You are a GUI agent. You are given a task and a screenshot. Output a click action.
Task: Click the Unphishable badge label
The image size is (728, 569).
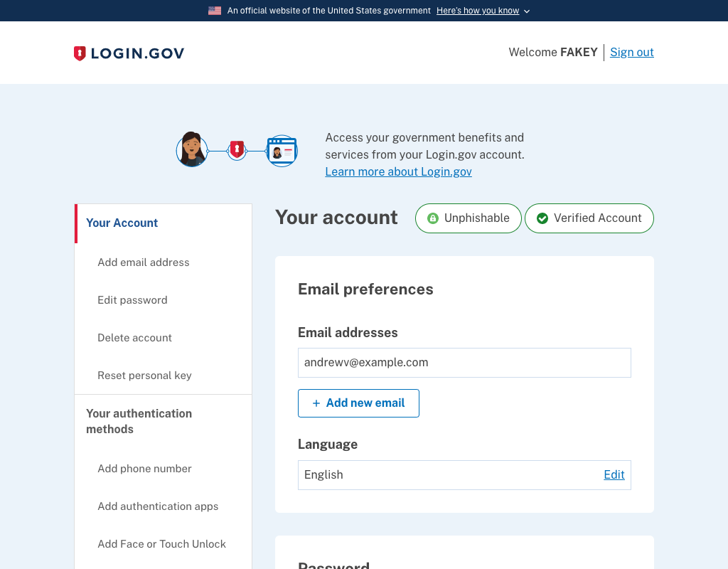pyautogui.click(x=477, y=218)
